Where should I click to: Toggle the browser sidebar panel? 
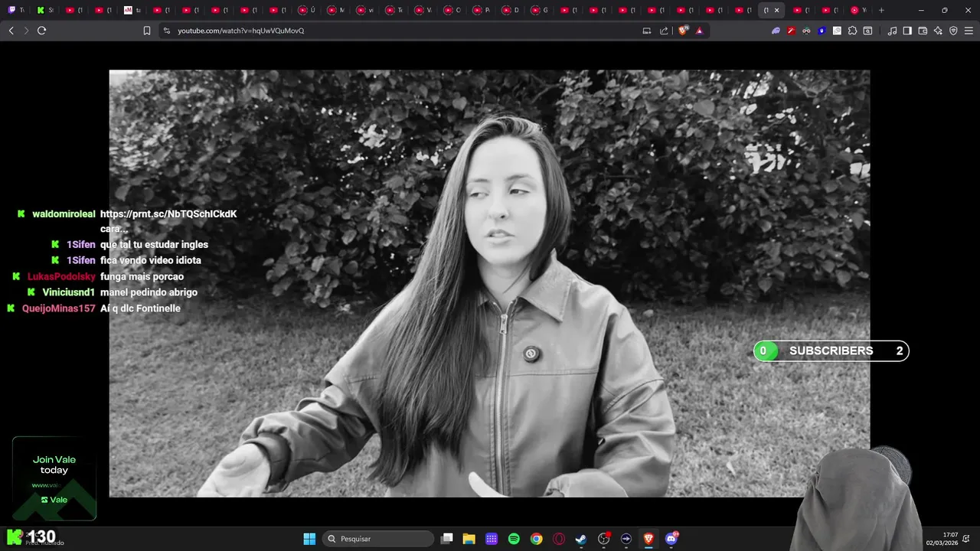(907, 31)
